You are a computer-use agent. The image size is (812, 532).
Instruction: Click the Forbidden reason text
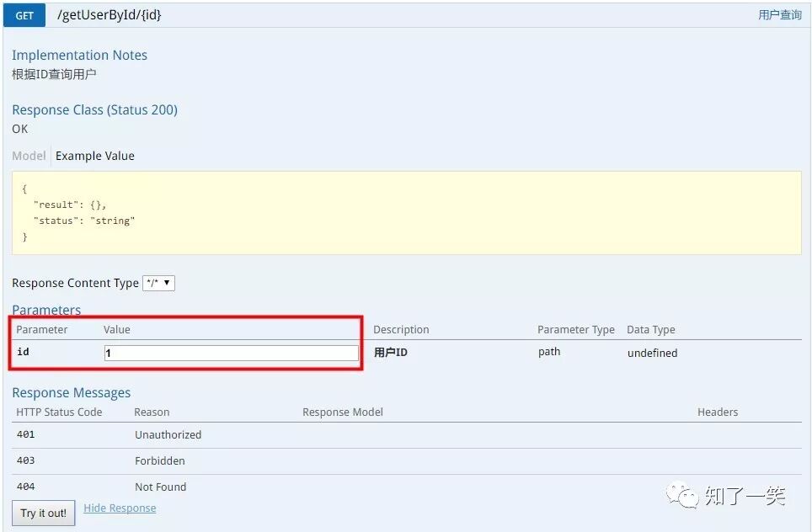(159, 460)
